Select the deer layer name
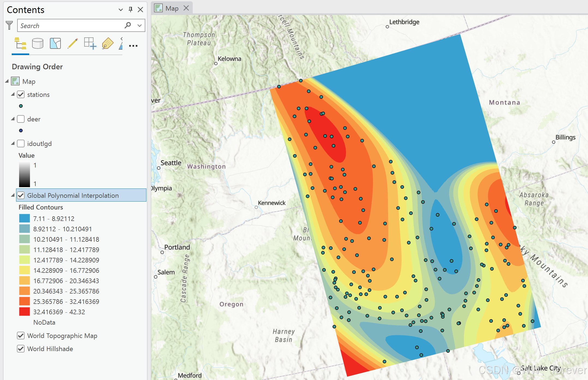The width and height of the screenshot is (588, 380). click(34, 119)
